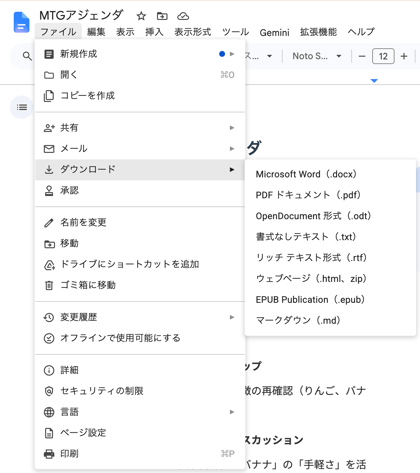Click the move-to-folder icon beside title
This screenshot has height=473, width=420.
[x=162, y=16]
